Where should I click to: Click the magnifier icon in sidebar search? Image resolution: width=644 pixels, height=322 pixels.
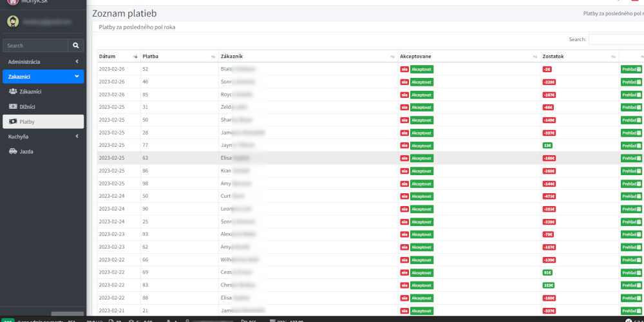pyautogui.click(x=76, y=46)
